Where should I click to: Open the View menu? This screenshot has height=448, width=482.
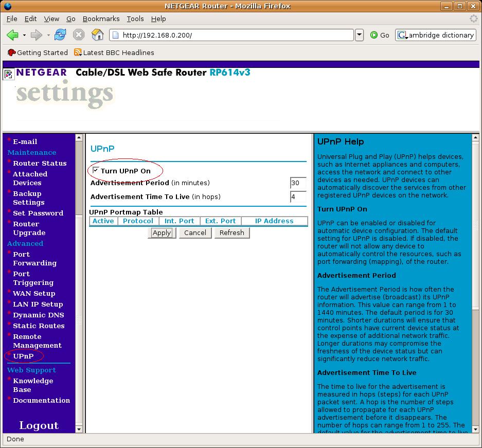[x=51, y=19]
